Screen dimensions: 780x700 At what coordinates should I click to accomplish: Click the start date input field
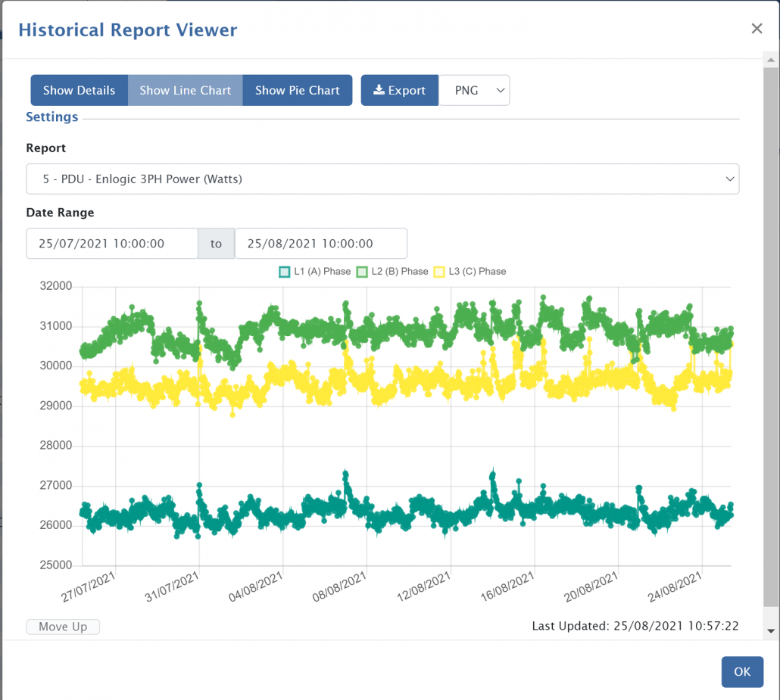pos(112,244)
